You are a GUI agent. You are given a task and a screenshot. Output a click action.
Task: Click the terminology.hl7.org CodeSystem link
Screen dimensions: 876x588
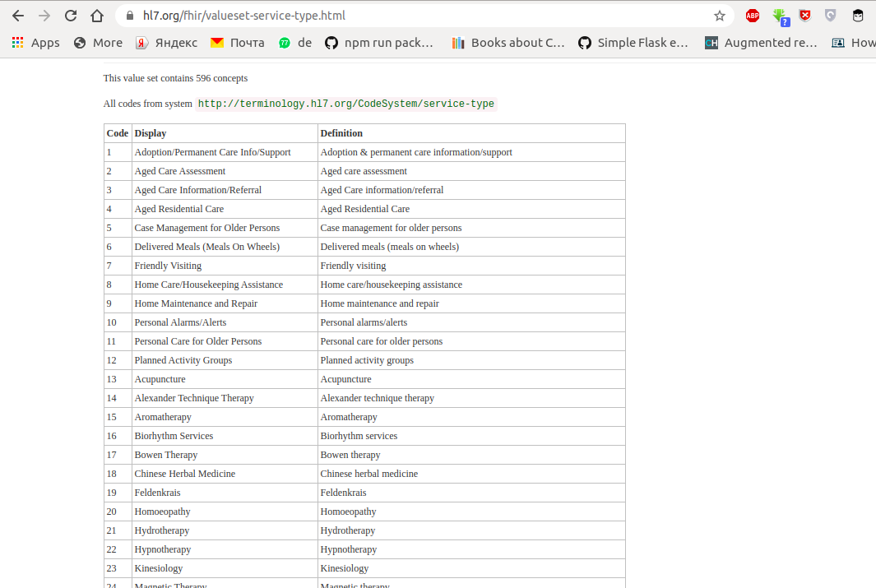click(345, 104)
